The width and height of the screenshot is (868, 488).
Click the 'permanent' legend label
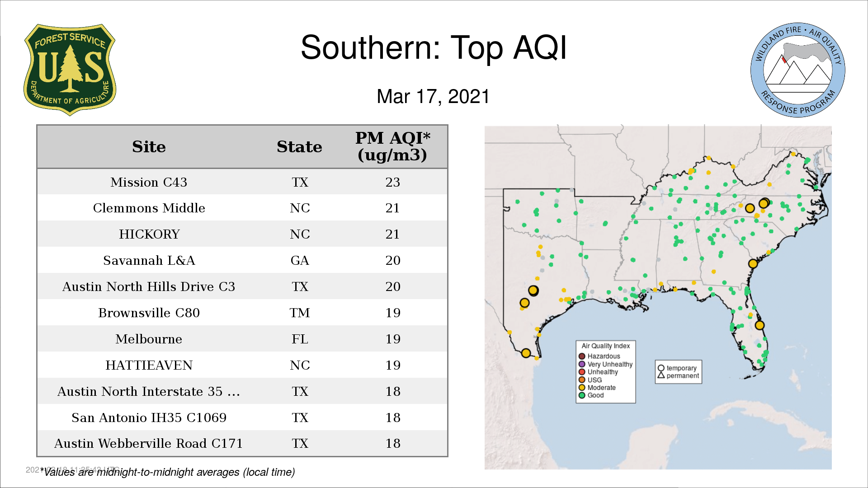[683, 376]
